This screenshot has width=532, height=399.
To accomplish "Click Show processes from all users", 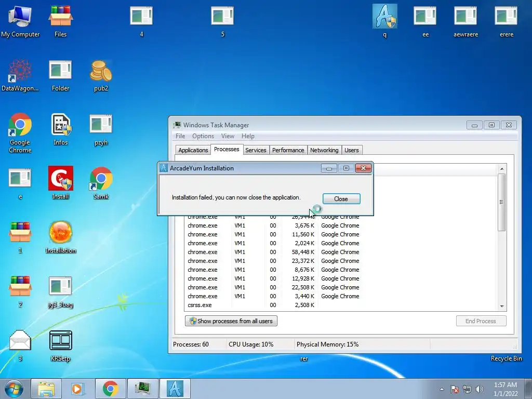I will [231, 321].
